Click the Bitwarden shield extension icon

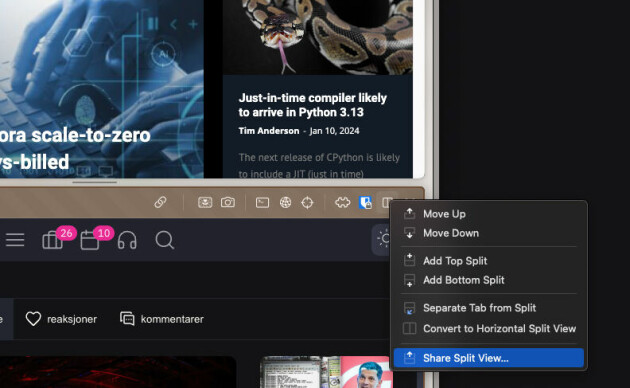coord(365,202)
